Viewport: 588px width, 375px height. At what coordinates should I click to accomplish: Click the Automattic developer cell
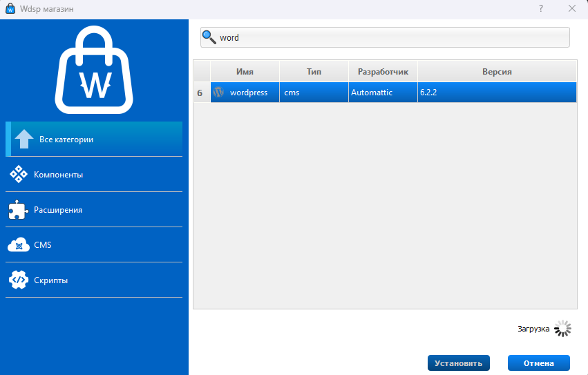point(383,93)
